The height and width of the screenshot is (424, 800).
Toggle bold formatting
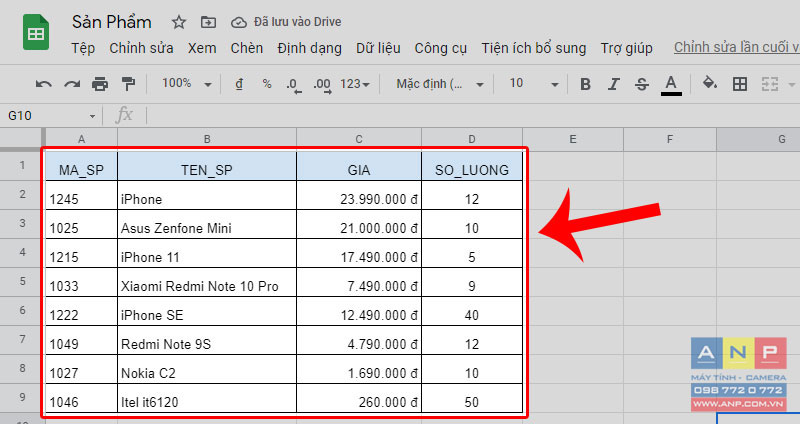click(585, 84)
